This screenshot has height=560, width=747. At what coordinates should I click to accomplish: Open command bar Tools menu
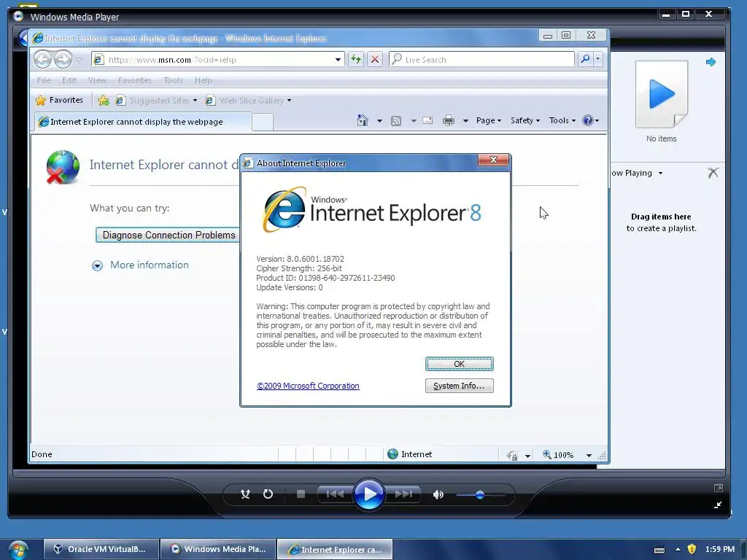pyautogui.click(x=562, y=120)
